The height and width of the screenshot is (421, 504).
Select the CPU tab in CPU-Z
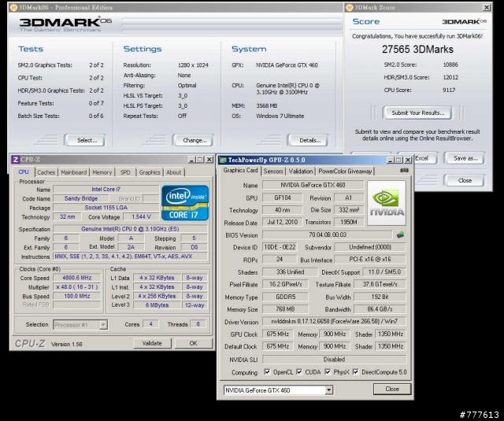(24, 172)
